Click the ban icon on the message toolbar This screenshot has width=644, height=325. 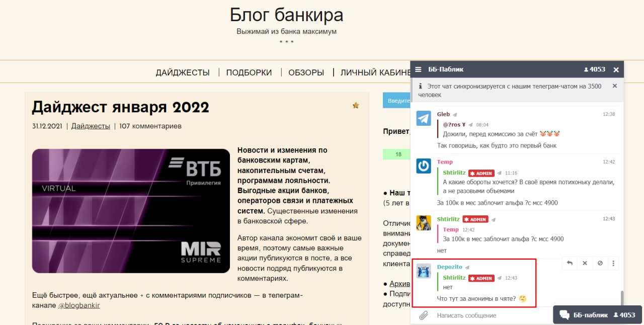599,263
